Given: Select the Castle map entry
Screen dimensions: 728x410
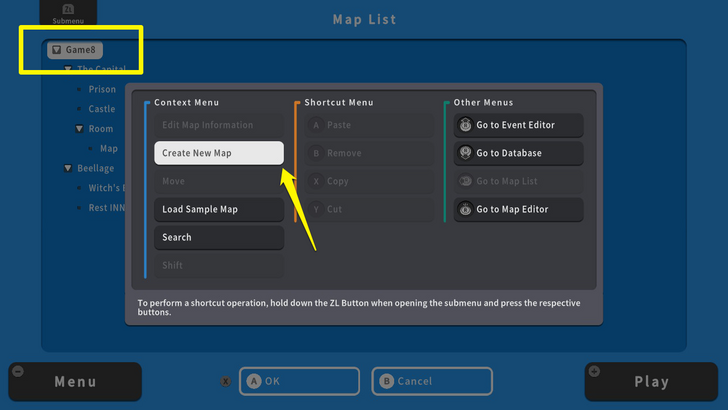Looking at the screenshot, I should (x=102, y=109).
